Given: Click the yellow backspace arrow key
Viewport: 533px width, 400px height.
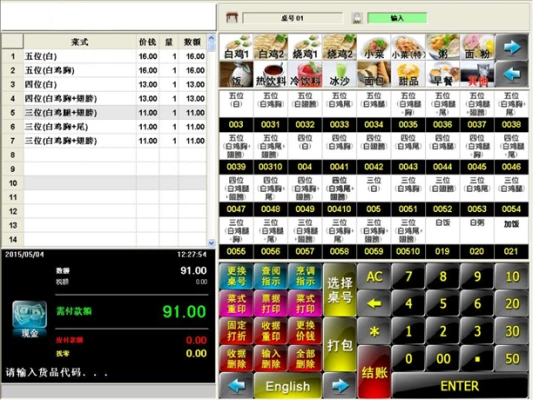Looking at the screenshot, I should click(x=374, y=303).
